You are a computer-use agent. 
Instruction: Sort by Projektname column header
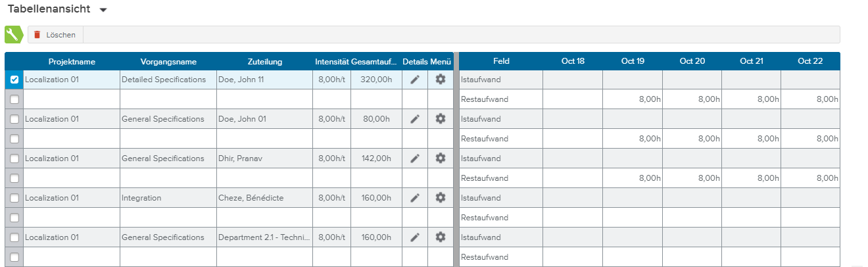click(72, 62)
